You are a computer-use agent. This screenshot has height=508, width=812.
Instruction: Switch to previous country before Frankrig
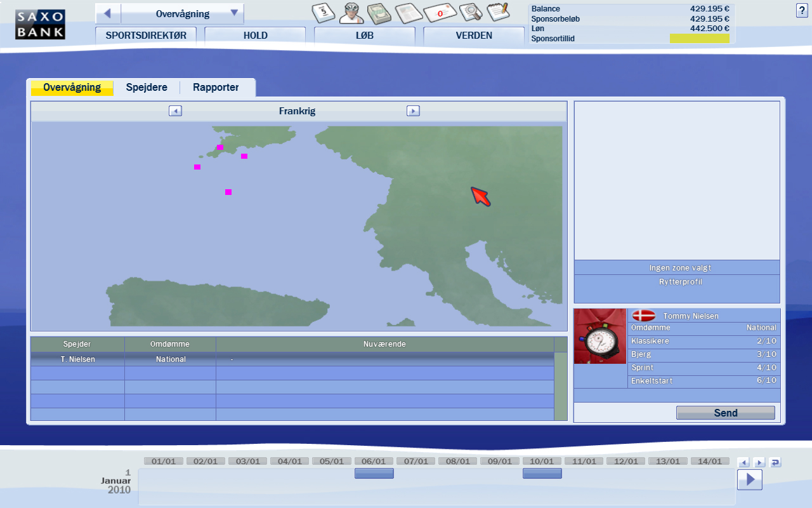pos(176,111)
